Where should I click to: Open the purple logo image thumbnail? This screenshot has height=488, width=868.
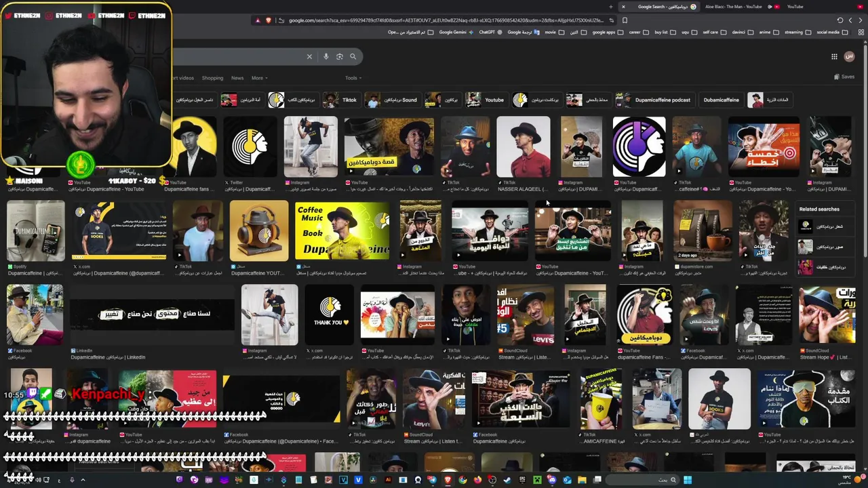pyautogui.click(x=639, y=146)
